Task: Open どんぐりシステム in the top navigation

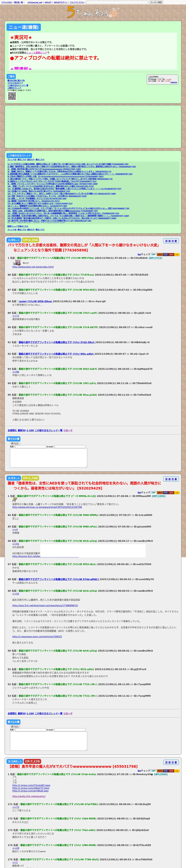Action: click(77, 2)
